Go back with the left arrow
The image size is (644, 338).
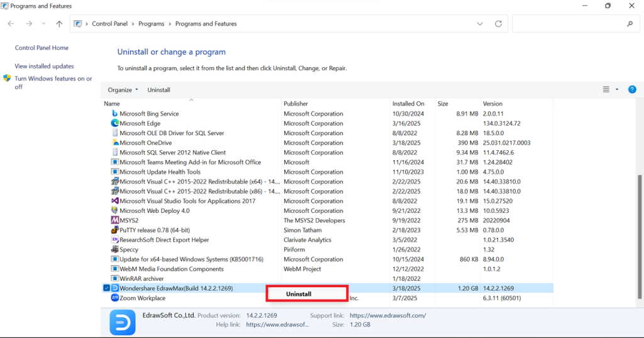point(11,24)
